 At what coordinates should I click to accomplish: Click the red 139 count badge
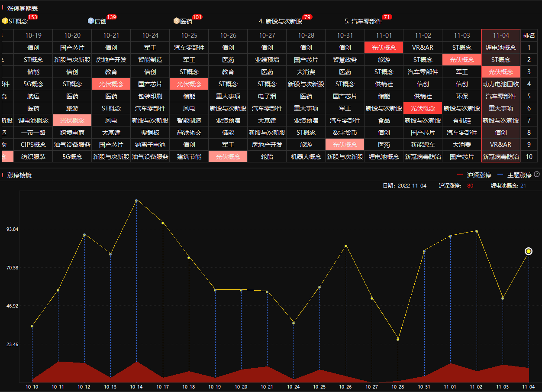click(112, 17)
